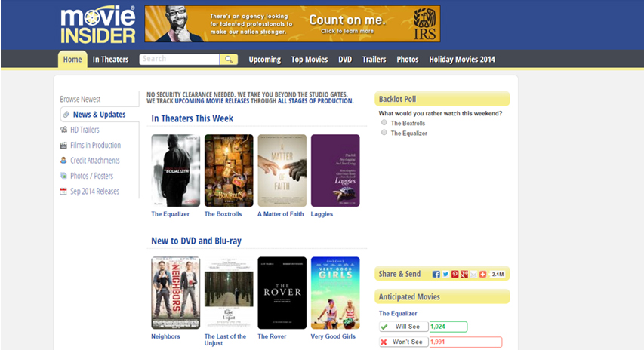
Task: Vote Won't See for The Equalizer
Action: coord(403,342)
